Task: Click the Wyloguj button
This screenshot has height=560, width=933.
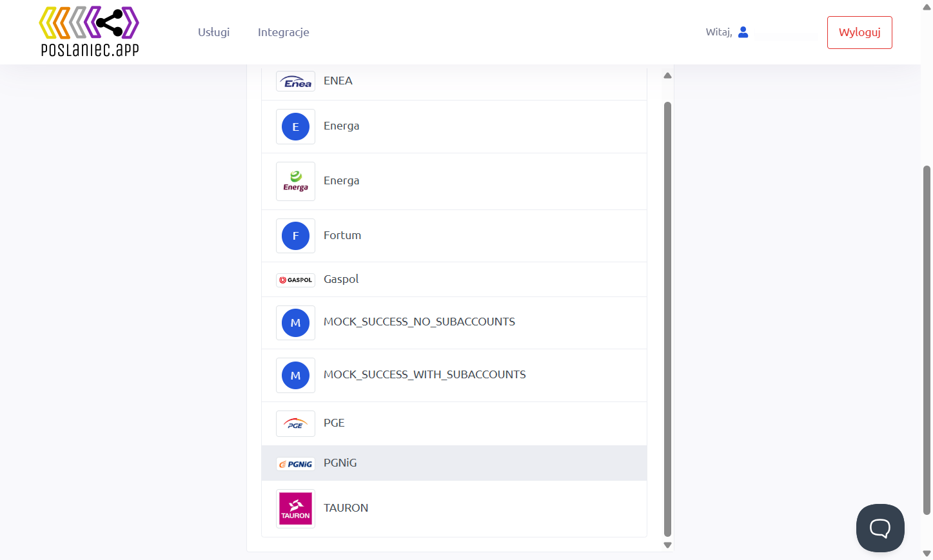Action: tap(859, 32)
